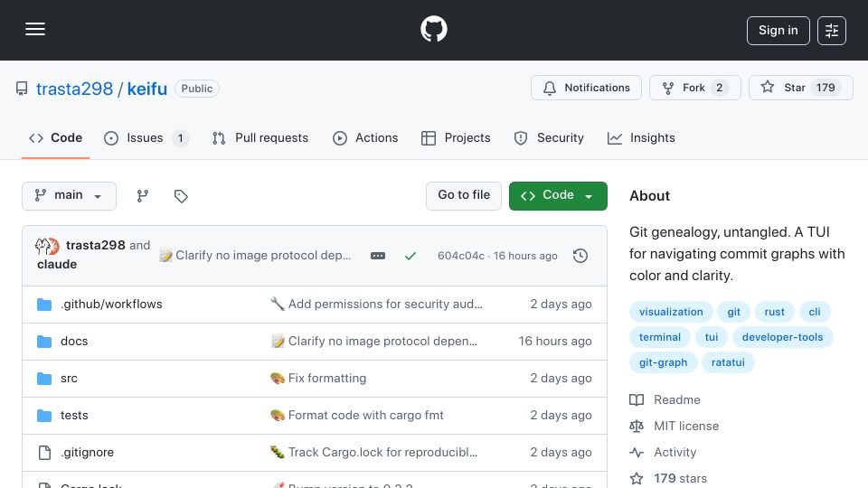The image size is (868, 488).
Task: Select the rust topic tag
Action: 775,312
